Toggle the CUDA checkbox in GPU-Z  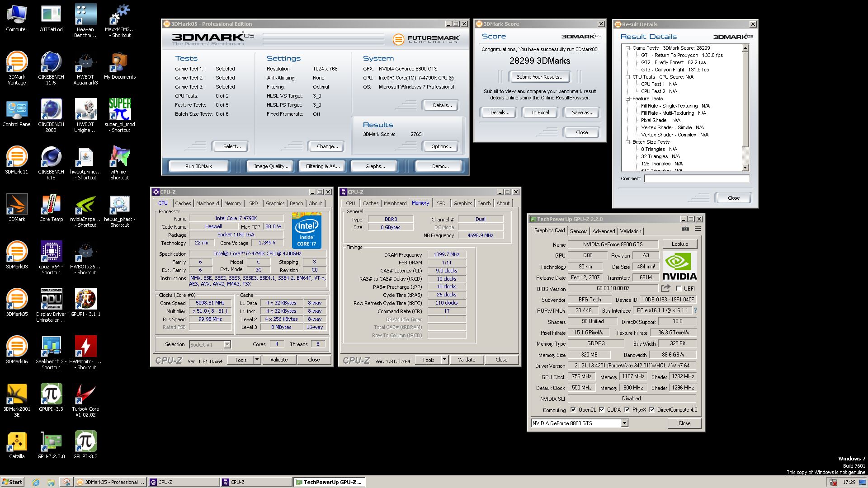coord(602,410)
